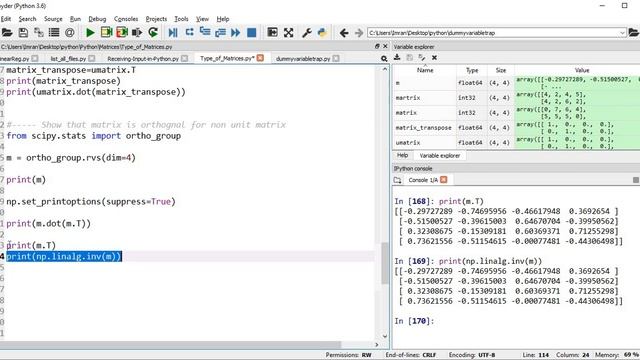Select the matrix_transpose variable row
The width and height of the screenshot is (640, 360).
tap(516, 128)
